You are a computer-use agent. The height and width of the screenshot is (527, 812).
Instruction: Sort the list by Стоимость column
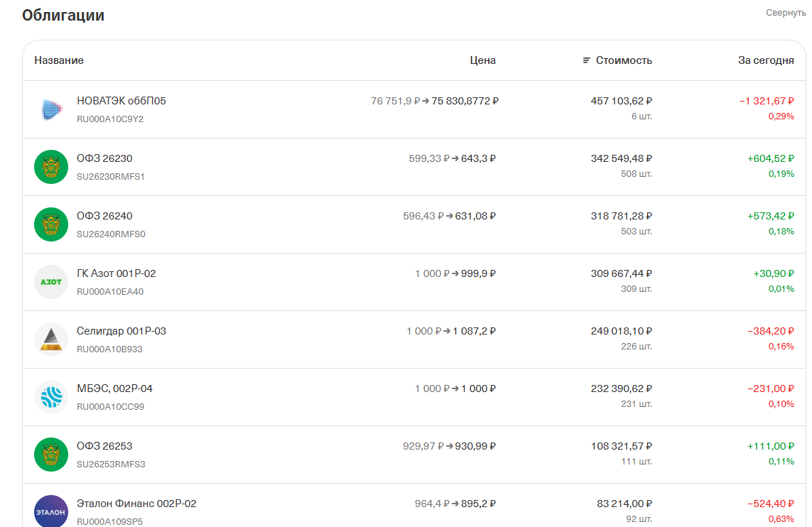[x=624, y=60]
